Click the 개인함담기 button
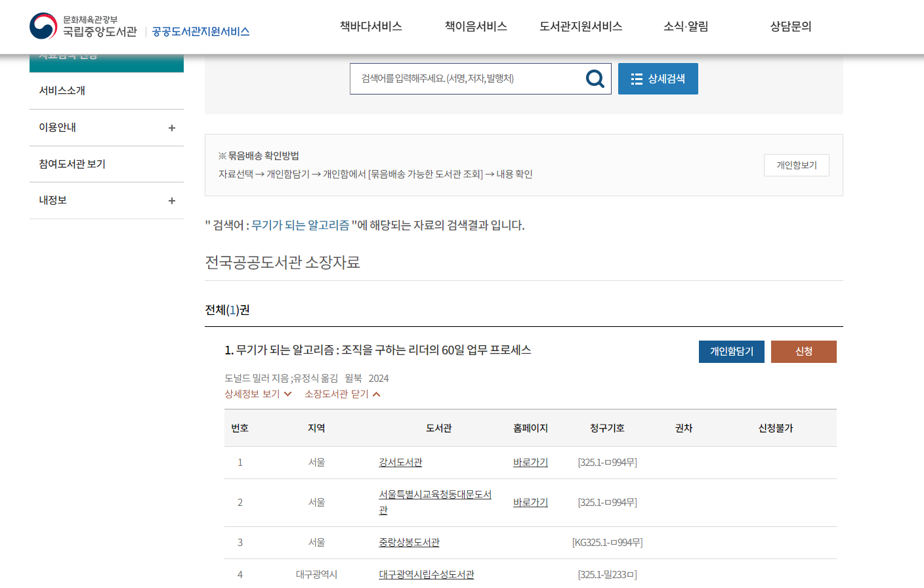The width and height of the screenshot is (924, 588). tap(731, 351)
